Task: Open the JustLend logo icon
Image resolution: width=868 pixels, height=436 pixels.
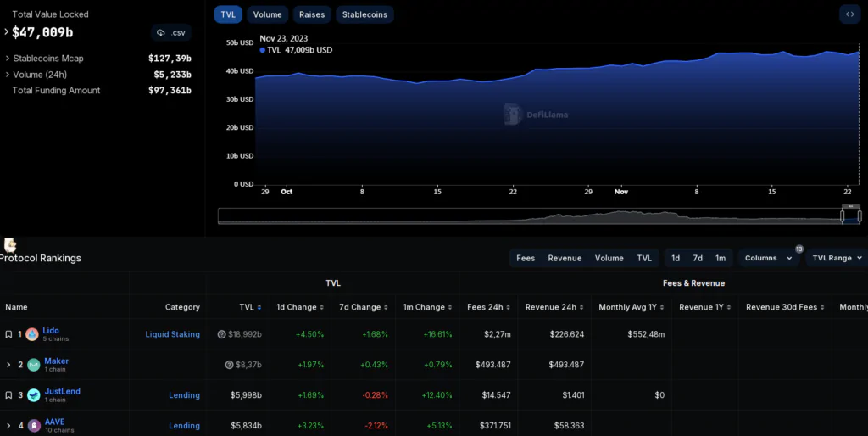Action: pyautogui.click(x=34, y=395)
